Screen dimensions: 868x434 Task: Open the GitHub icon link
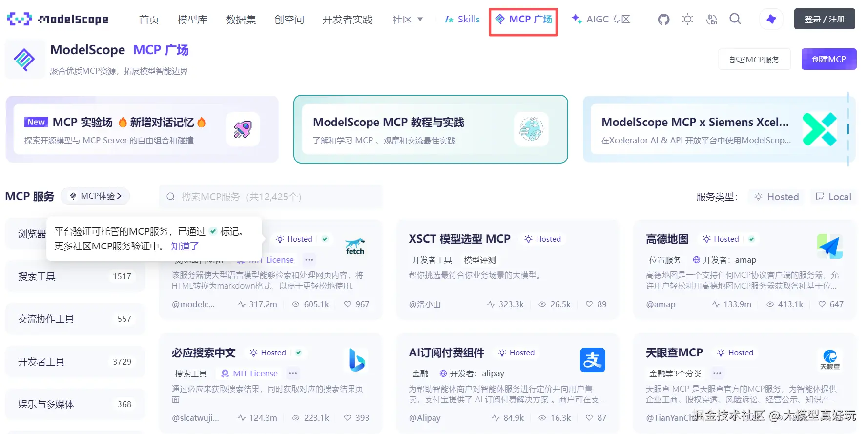[x=663, y=20]
